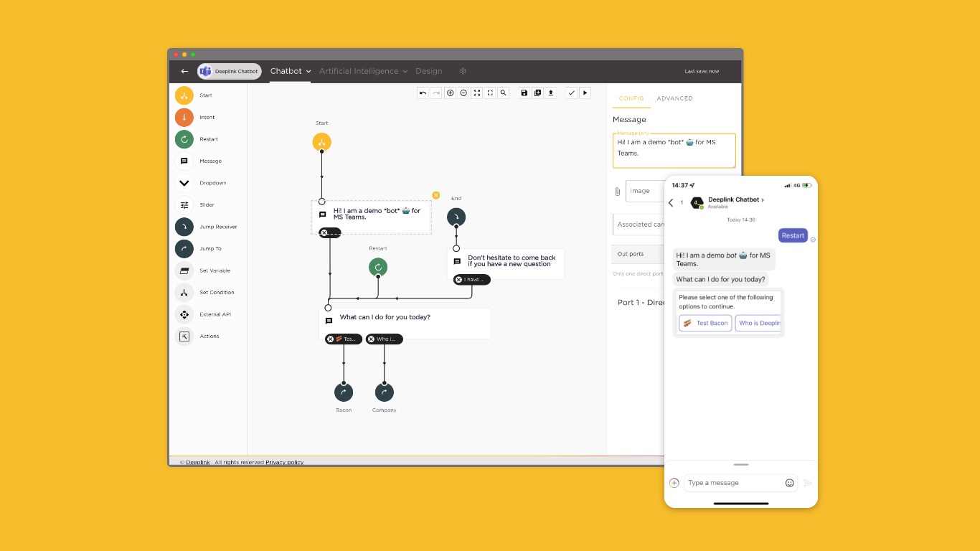Click the End jump node on canvas
980x551 pixels.
tap(456, 217)
